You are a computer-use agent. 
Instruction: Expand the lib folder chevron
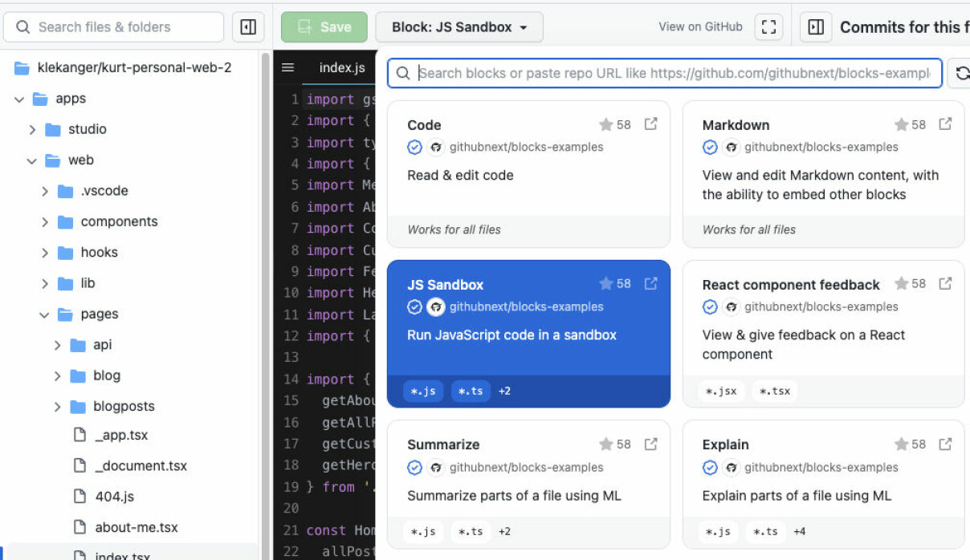[45, 284]
